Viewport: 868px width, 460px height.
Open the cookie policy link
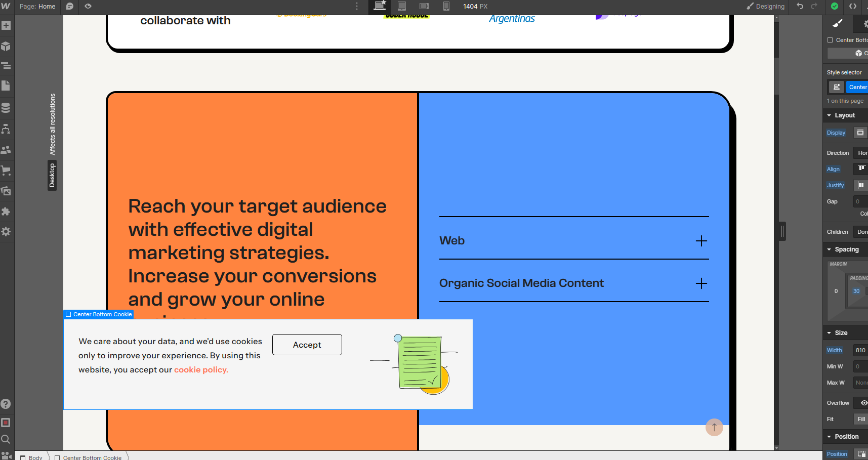[x=201, y=369]
